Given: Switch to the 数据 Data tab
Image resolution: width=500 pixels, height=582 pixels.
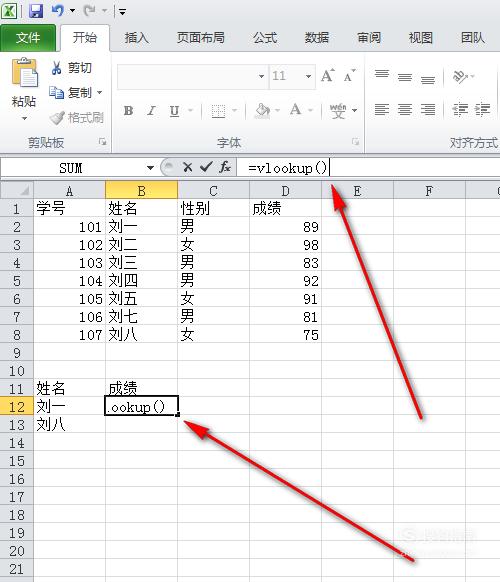Looking at the screenshot, I should [x=317, y=38].
